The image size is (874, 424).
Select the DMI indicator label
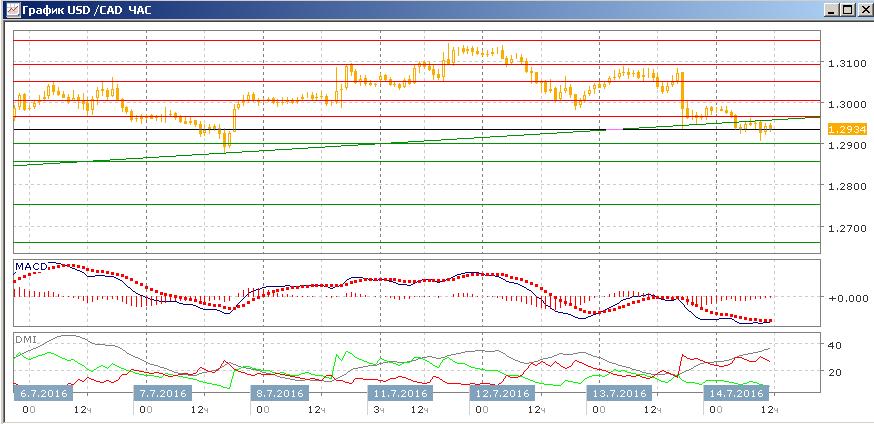(25, 339)
